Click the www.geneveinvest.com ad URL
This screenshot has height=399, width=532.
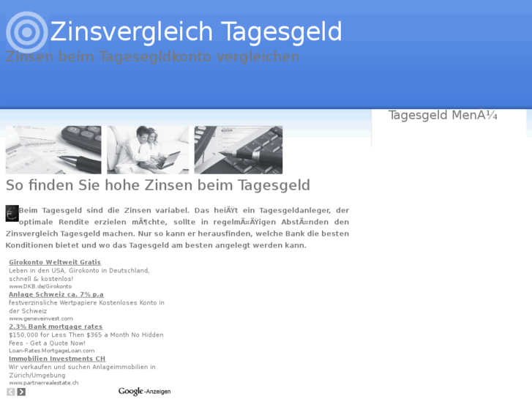tap(41, 318)
